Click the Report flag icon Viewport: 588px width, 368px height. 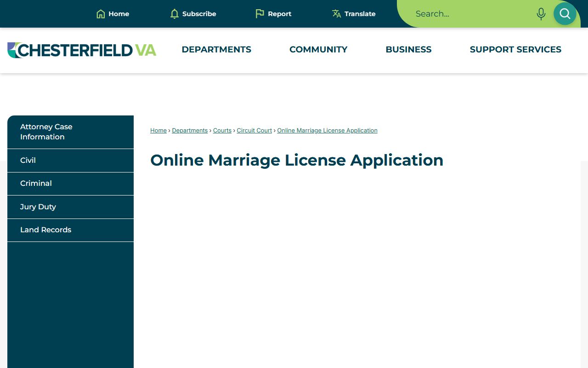point(260,14)
